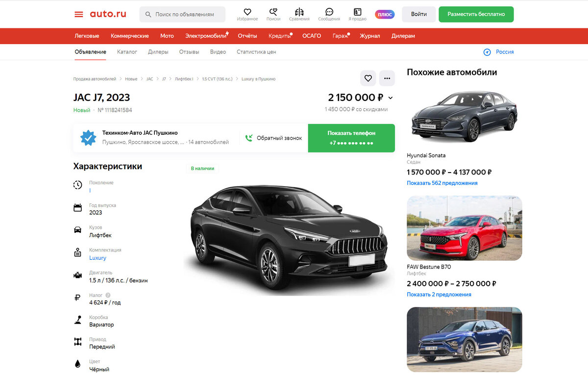Open Техинком-Авто JAC Пушкино dealer link
The width and height of the screenshot is (588, 375).
[x=140, y=133]
